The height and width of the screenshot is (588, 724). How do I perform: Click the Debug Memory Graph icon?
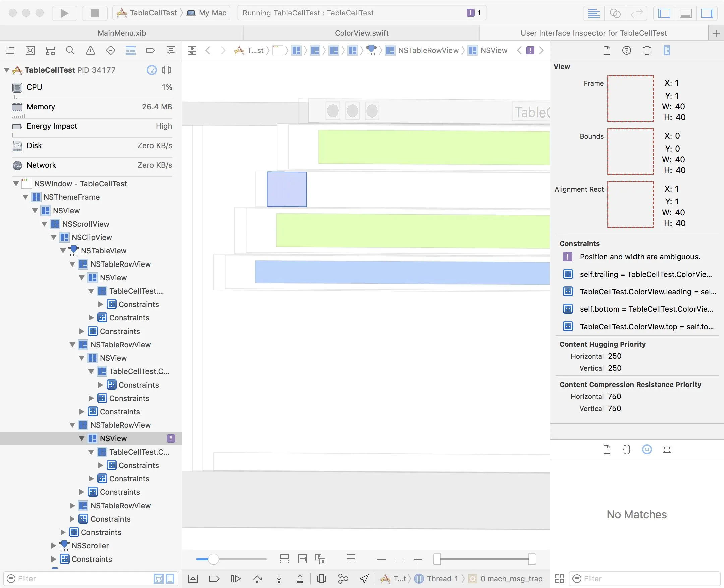(343, 579)
